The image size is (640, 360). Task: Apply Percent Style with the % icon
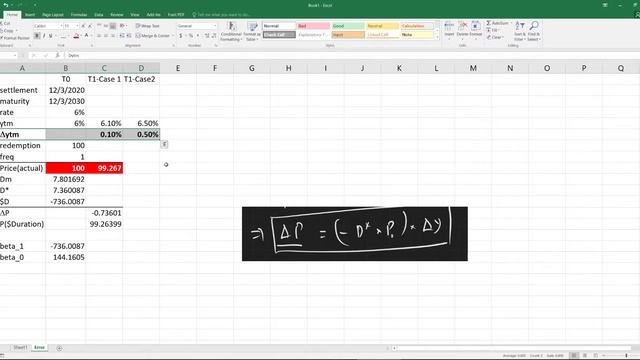pos(191,36)
